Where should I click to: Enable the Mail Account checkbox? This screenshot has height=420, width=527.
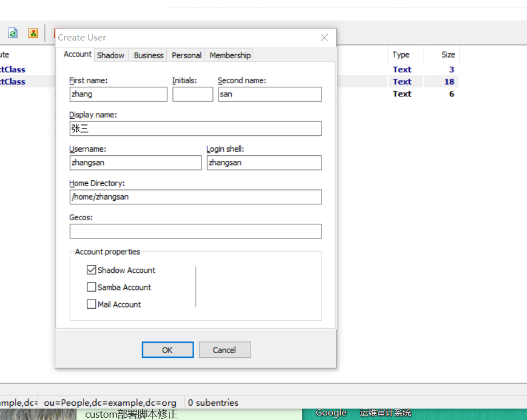[91, 304]
